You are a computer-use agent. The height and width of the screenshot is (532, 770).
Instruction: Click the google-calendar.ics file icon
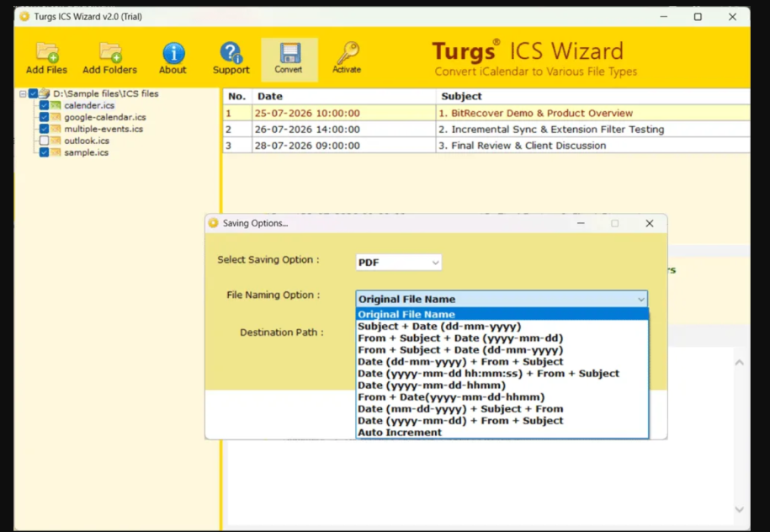click(x=56, y=117)
